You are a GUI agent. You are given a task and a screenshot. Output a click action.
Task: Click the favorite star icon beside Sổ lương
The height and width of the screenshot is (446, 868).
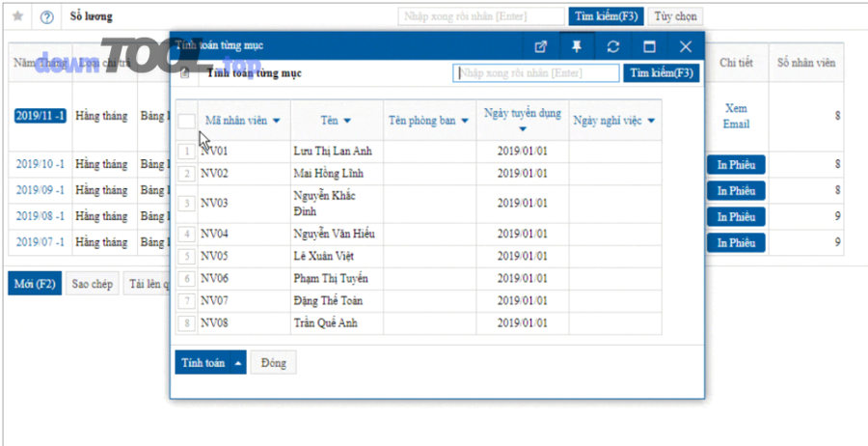pos(17,16)
